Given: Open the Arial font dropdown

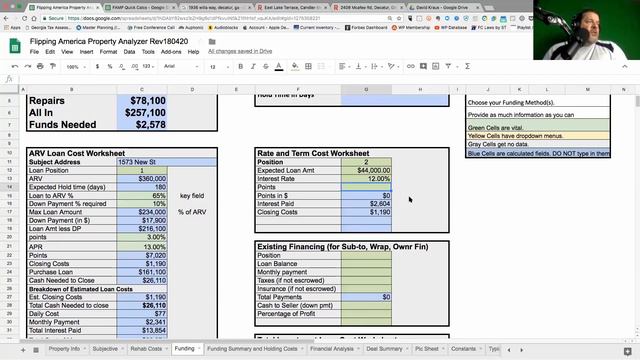Looking at the screenshot, I should point(181,66).
